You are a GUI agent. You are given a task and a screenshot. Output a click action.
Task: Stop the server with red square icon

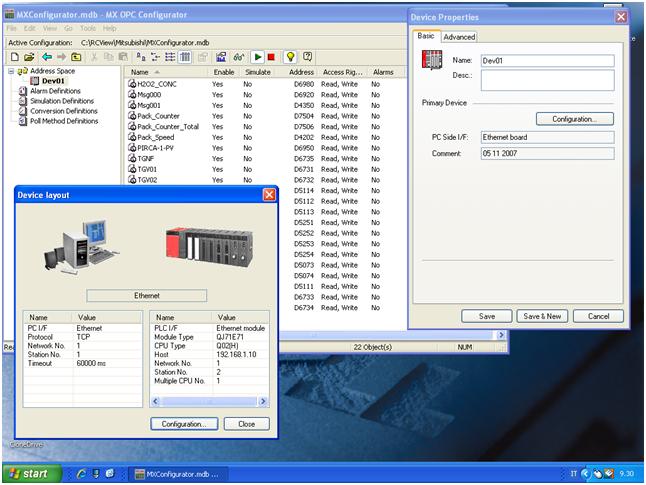pos(271,57)
